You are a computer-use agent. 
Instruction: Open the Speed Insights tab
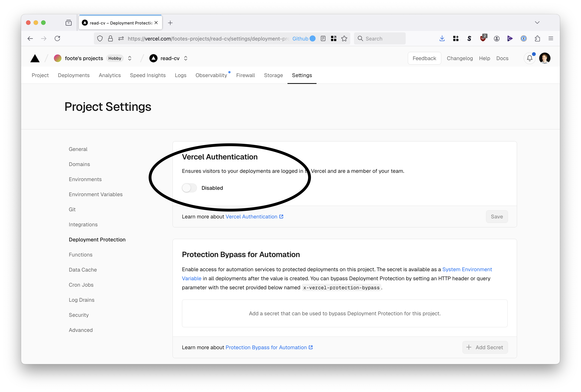[148, 75]
